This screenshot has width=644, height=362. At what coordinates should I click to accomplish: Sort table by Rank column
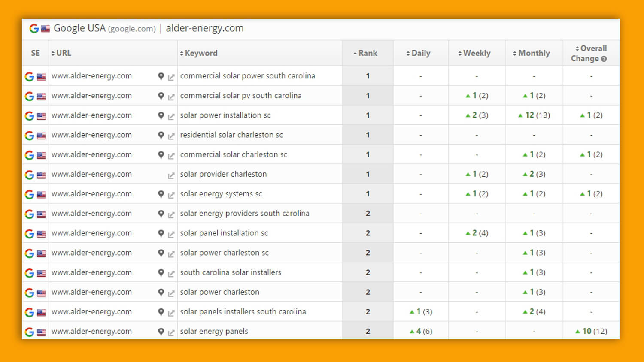365,53
